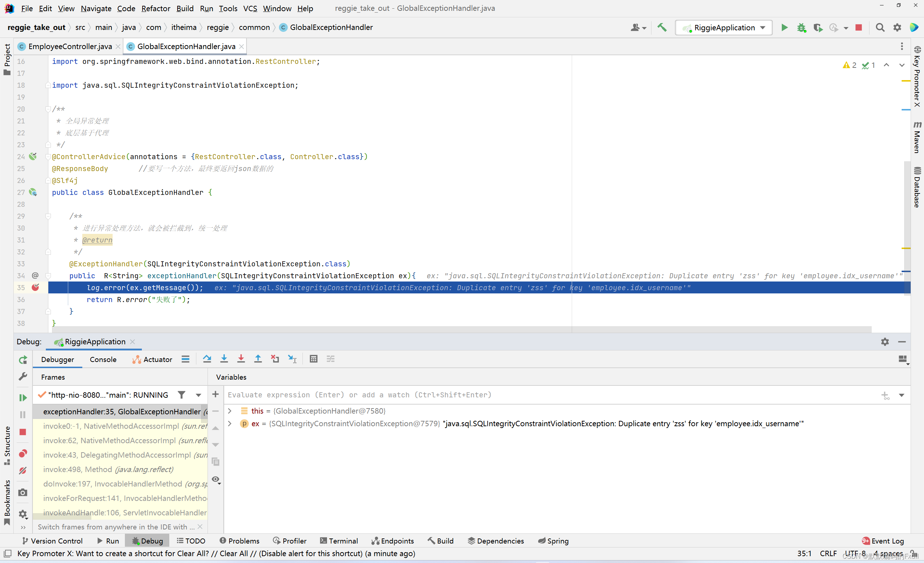Viewport: 924px width, 563px height.
Task: Click the Resume Program icon in debug sidebar
Action: 23,397
